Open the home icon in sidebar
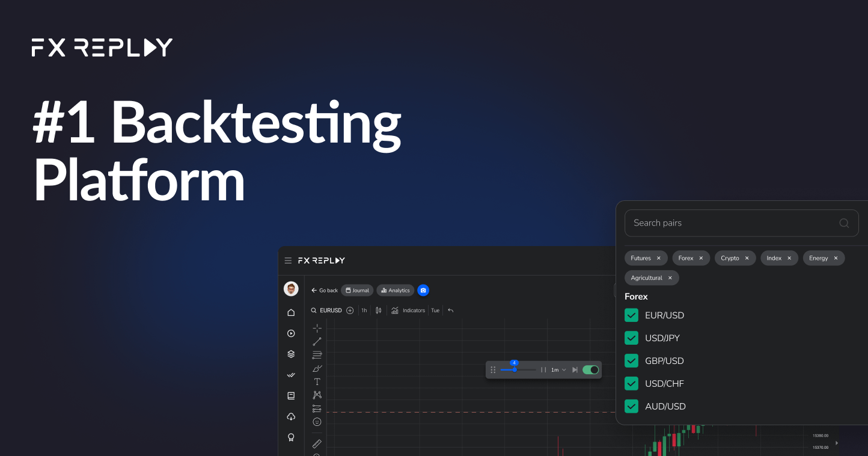 coord(291,313)
